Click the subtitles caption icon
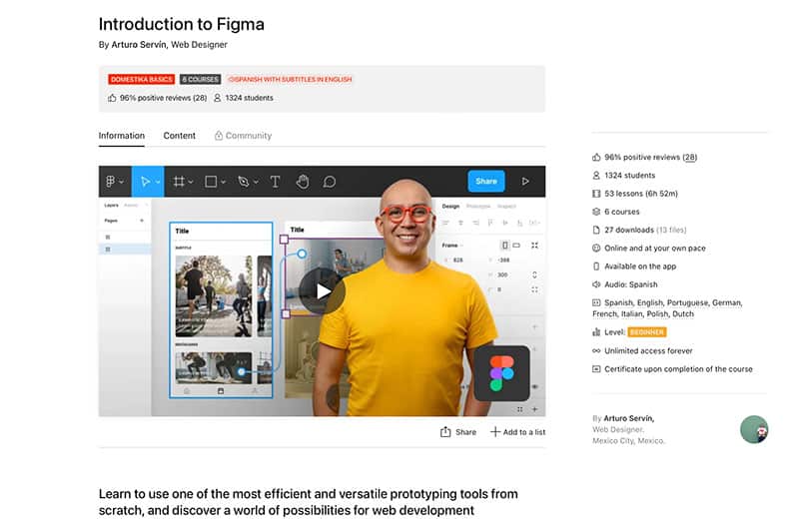This screenshot has width=799, height=532. coord(596,302)
